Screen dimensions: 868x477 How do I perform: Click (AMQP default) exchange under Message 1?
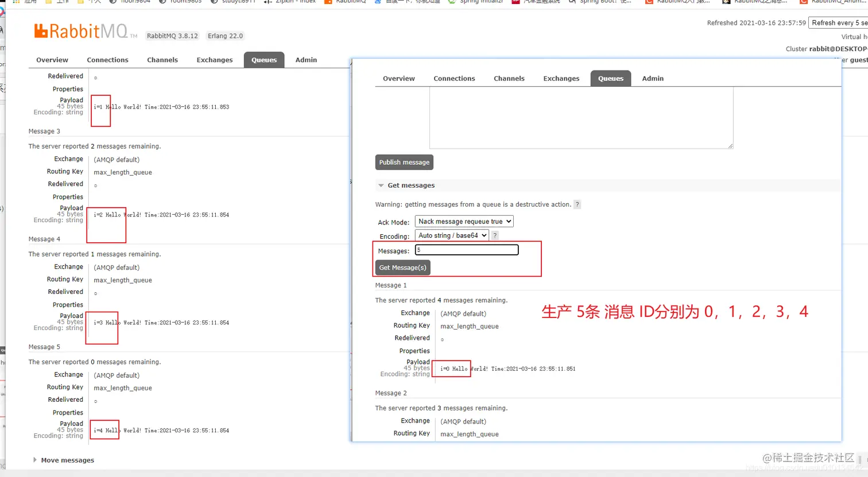point(463,314)
